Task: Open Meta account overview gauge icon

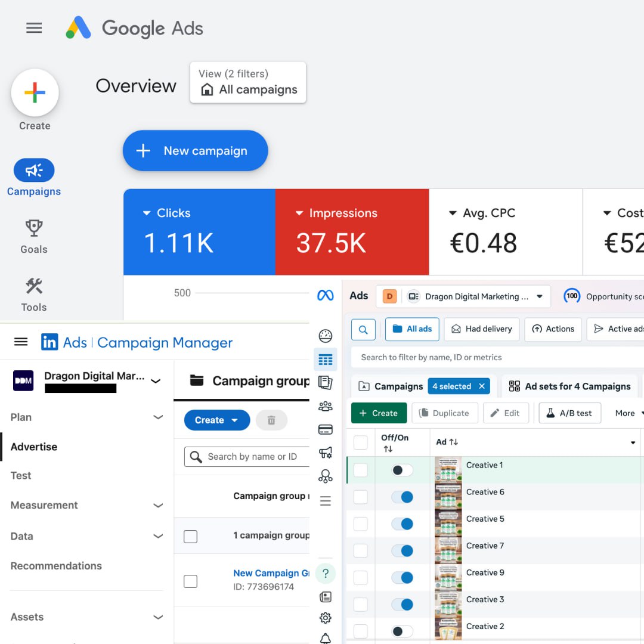Action: click(x=326, y=336)
